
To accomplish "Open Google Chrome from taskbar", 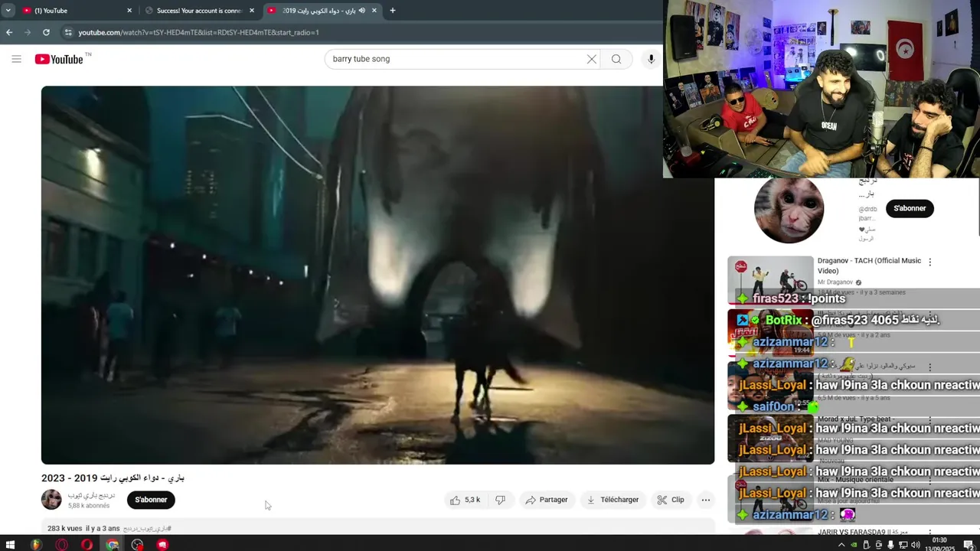I will point(112,545).
